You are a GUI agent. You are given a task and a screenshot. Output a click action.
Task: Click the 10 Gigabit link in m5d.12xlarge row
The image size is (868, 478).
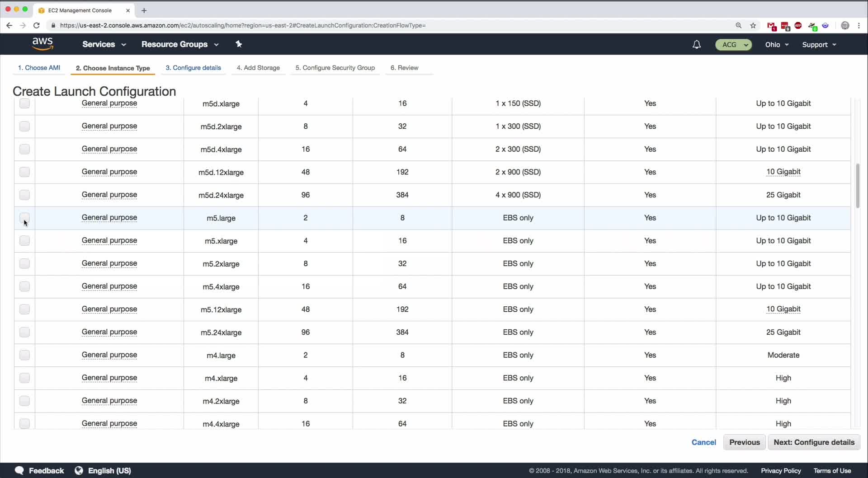click(x=783, y=172)
